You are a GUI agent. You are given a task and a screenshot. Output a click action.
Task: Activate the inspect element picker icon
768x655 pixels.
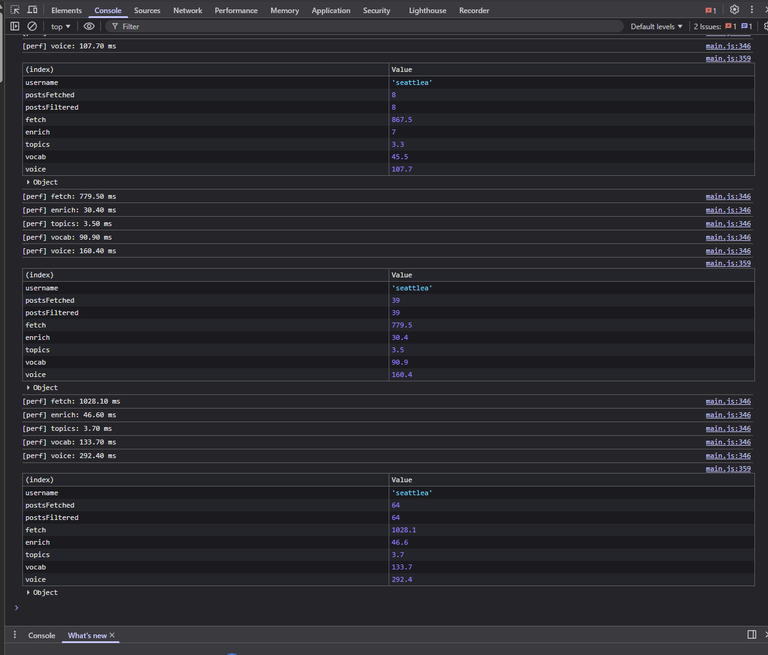click(15, 10)
